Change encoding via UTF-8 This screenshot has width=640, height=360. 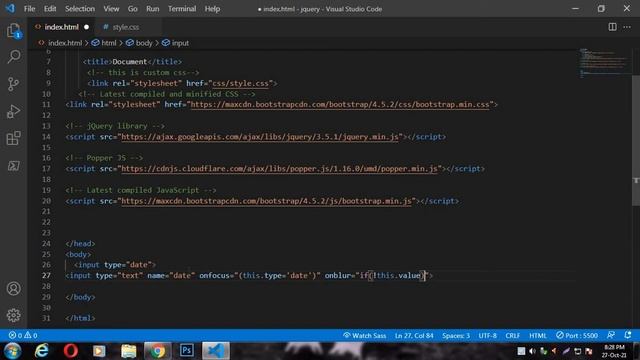pyautogui.click(x=487, y=336)
